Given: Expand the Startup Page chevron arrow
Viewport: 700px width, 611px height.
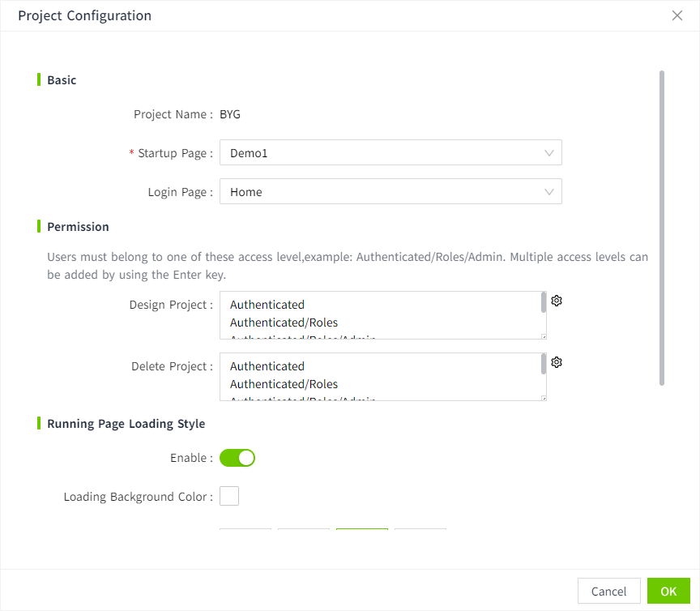Looking at the screenshot, I should pos(549,153).
